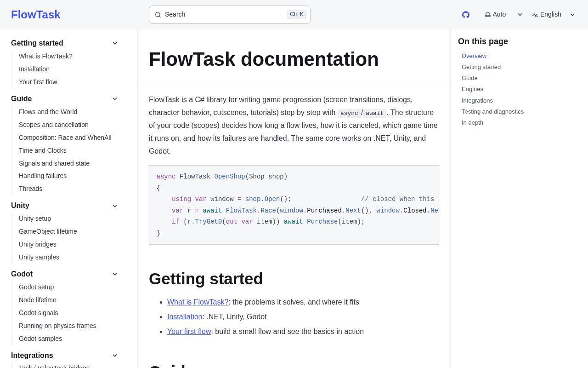Jump to In depth section

click(472, 123)
